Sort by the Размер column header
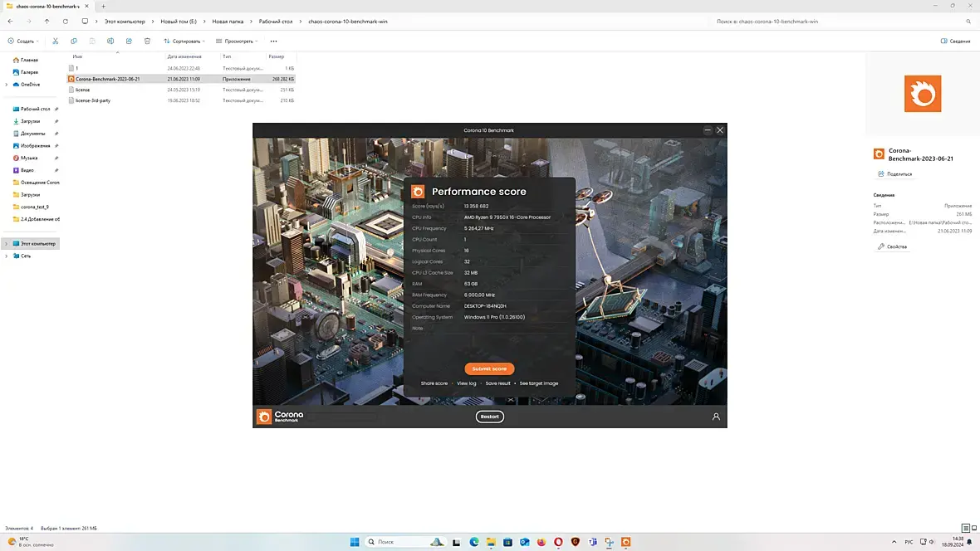The width and height of the screenshot is (980, 551). pyautogui.click(x=277, y=56)
